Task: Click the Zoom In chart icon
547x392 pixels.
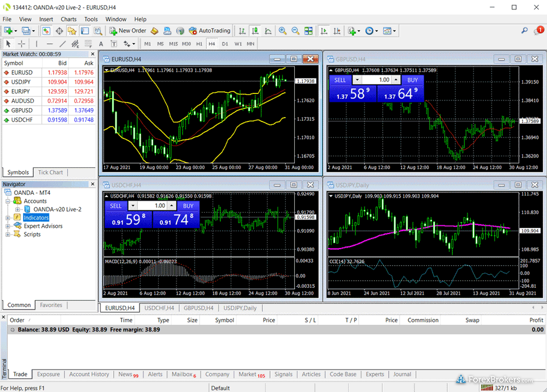Action: (x=282, y=31)
